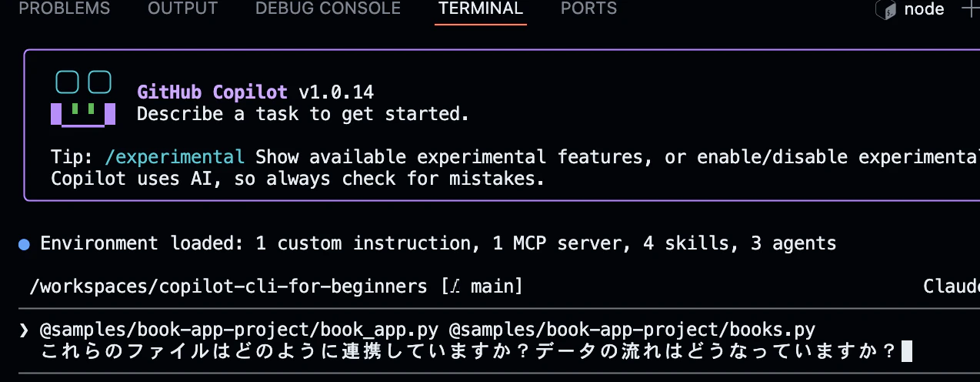Image resolution: width=980 pixels, height=382 pixels.
Task: Click the '1 custom instruction' text
Action: pyautogui.click(x=362, y=244)
